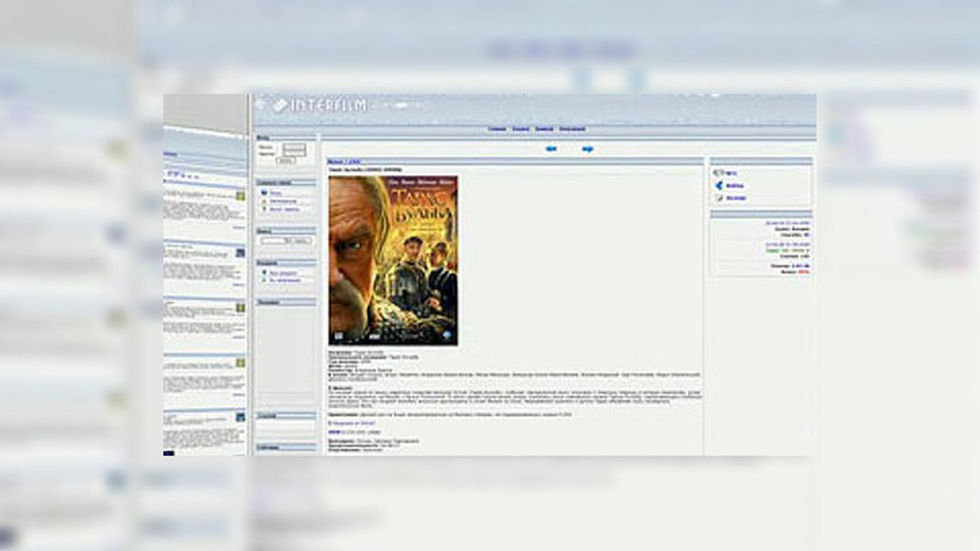
Task: Click the yellow icon of second sidebar menu link
Action: (264, 201)
